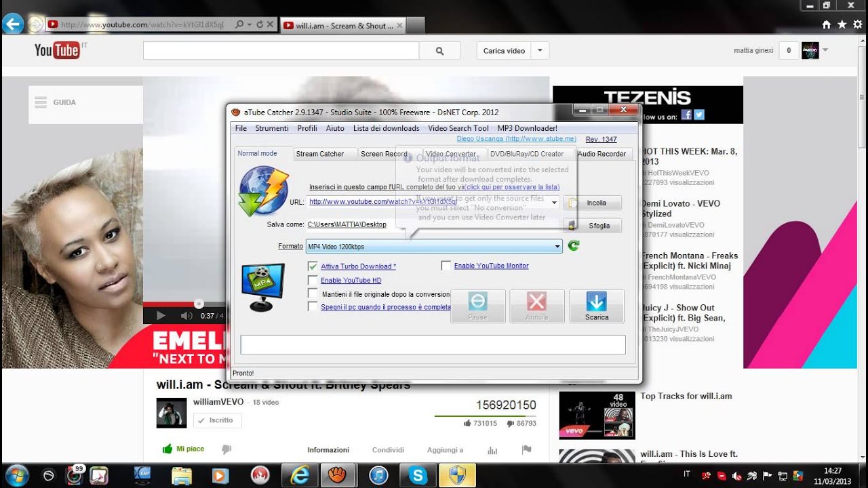Click the YouTube search magnifier button
The width and height of the screenshot is (868, 488).
click(x=439, y=51)
